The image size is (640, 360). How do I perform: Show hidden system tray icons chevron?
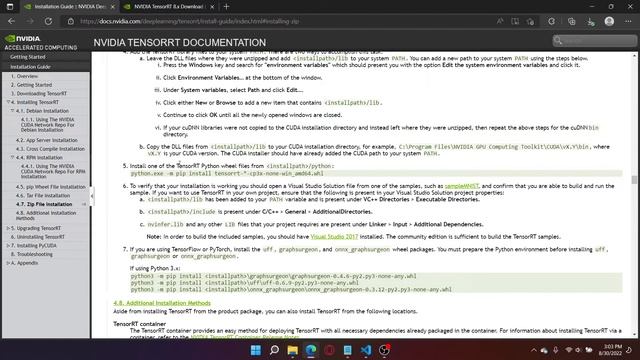(x=533, y=350)
